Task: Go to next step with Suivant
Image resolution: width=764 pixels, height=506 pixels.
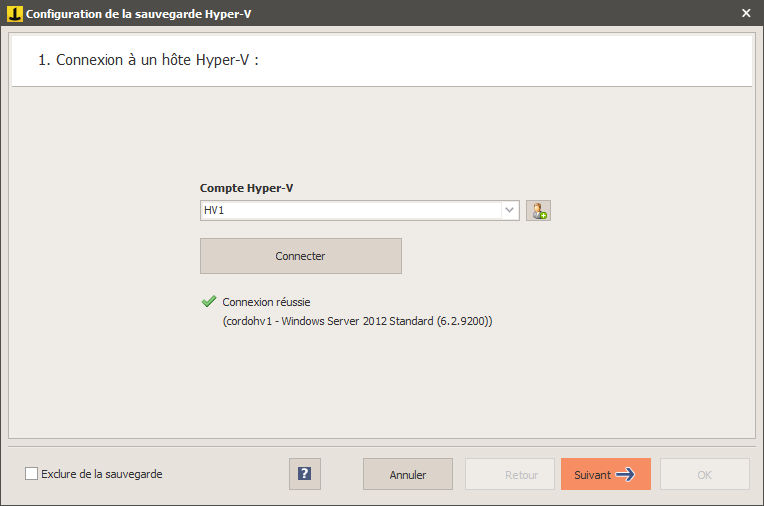Action: click(x=606, y=474)
